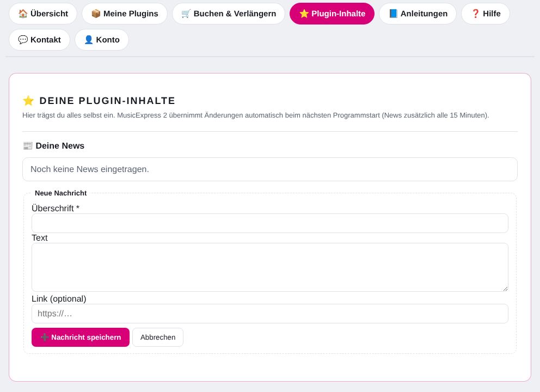The width and height of the screenshot is (540, 392).
Task: Click inside the Text textarea
Action: (270, 267)
